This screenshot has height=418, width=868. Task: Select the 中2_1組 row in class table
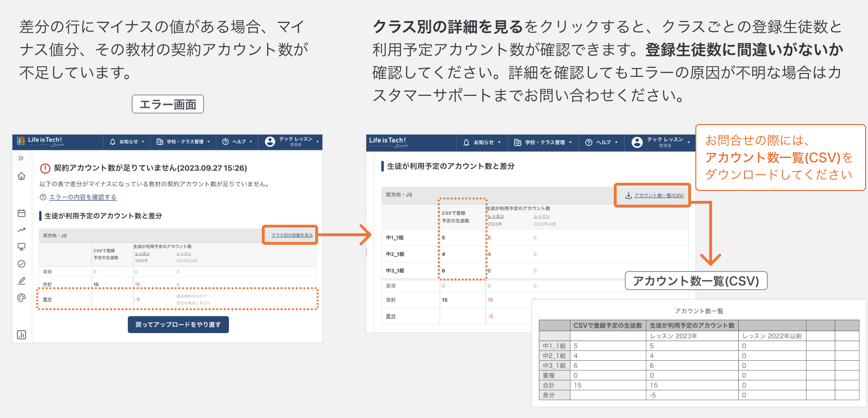point(395,254)
